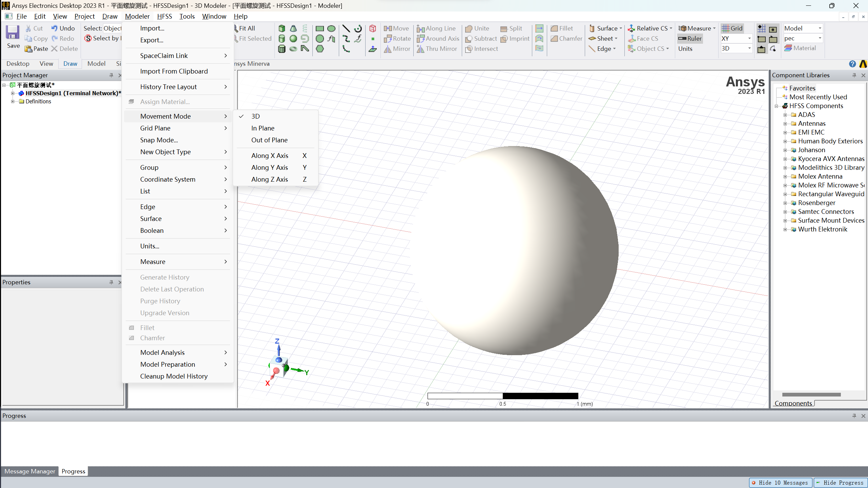The image size is (868, 488).
Task: Expand the Definitions folder node
Action: (13, 101)
